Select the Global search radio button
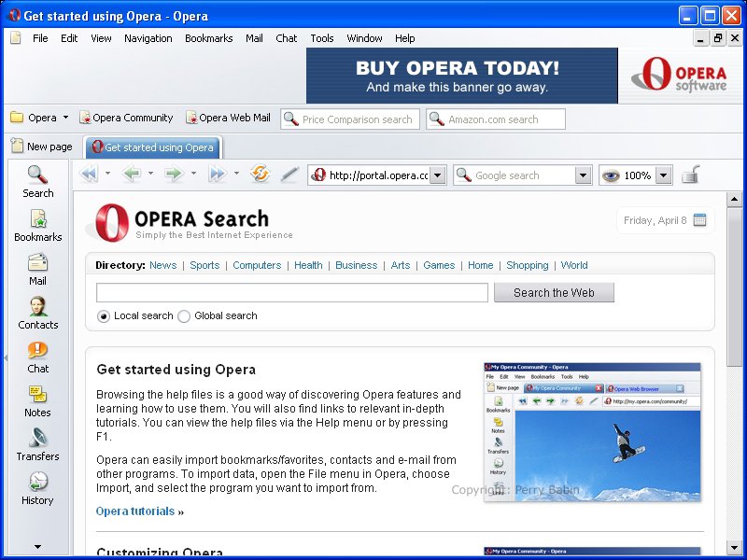747x560 pixels. (x=184, y=316)
